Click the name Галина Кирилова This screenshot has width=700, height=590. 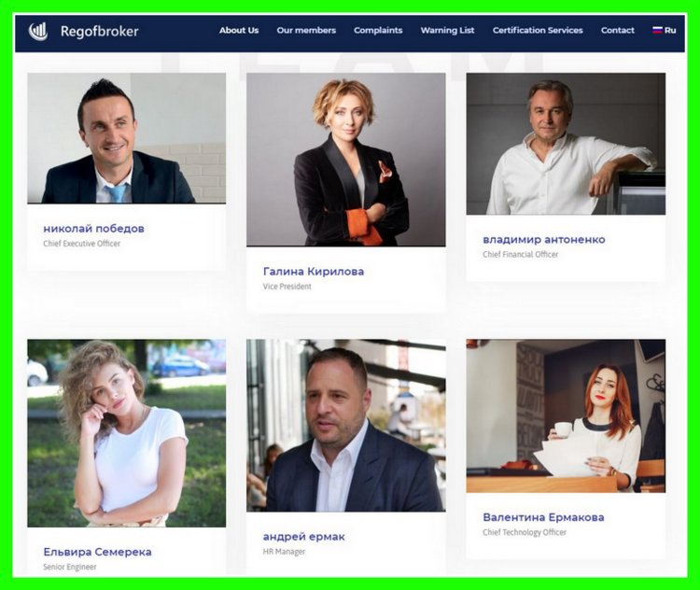314,272
